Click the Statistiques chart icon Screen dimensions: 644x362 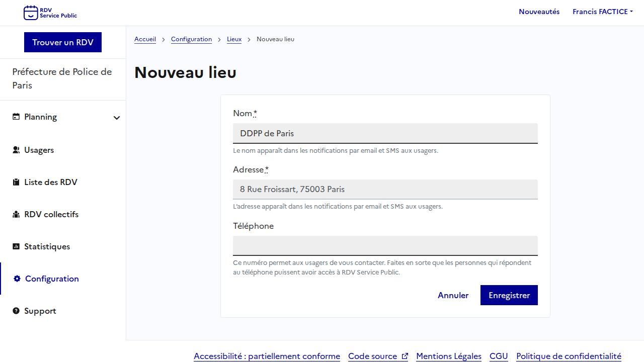point(16,246)
